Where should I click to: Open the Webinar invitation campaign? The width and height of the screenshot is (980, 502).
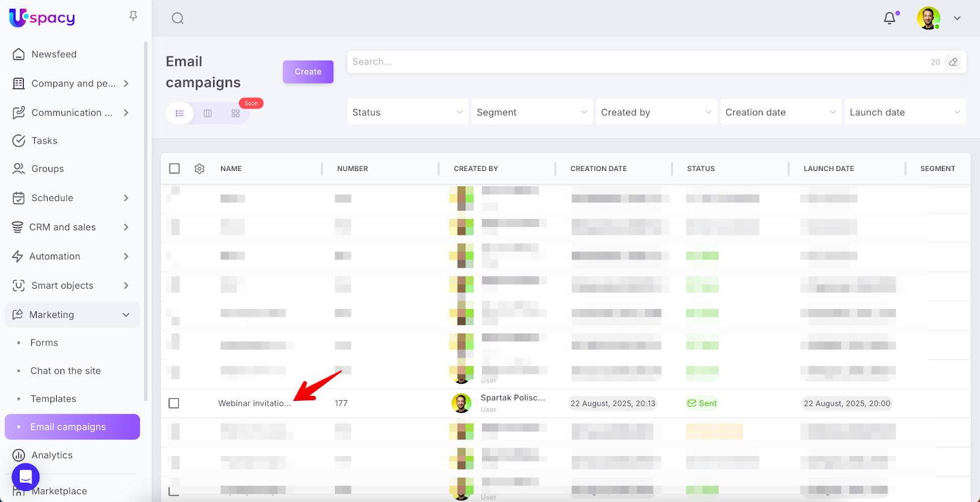(x=254, y=403)
